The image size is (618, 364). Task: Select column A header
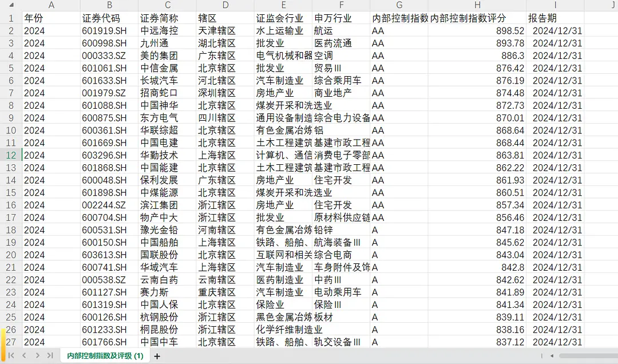50,6
